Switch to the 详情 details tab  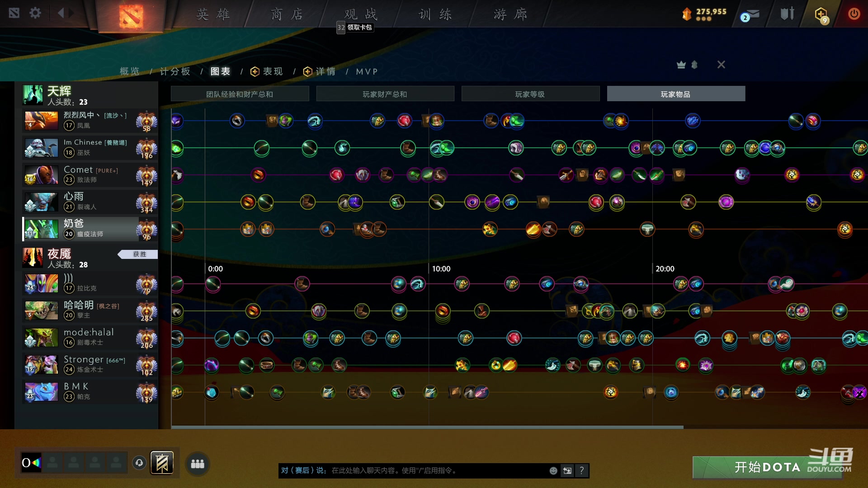pos(320,71)
